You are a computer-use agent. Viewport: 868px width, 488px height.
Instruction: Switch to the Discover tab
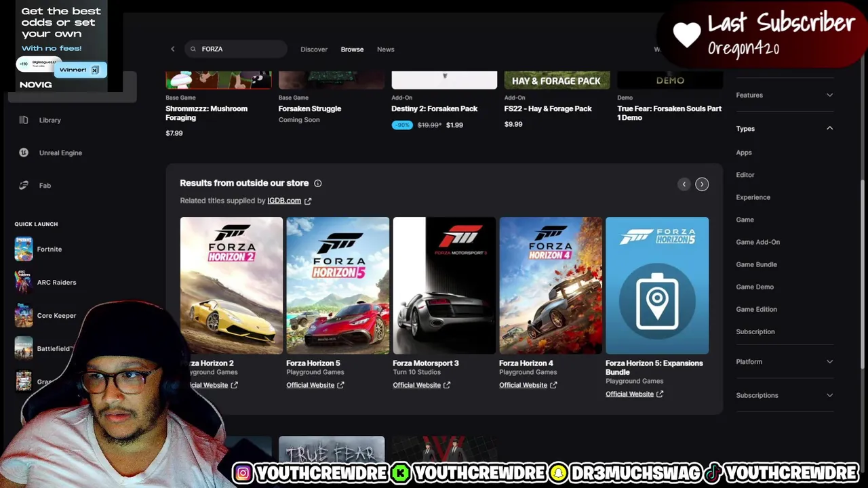click(314, 49)
